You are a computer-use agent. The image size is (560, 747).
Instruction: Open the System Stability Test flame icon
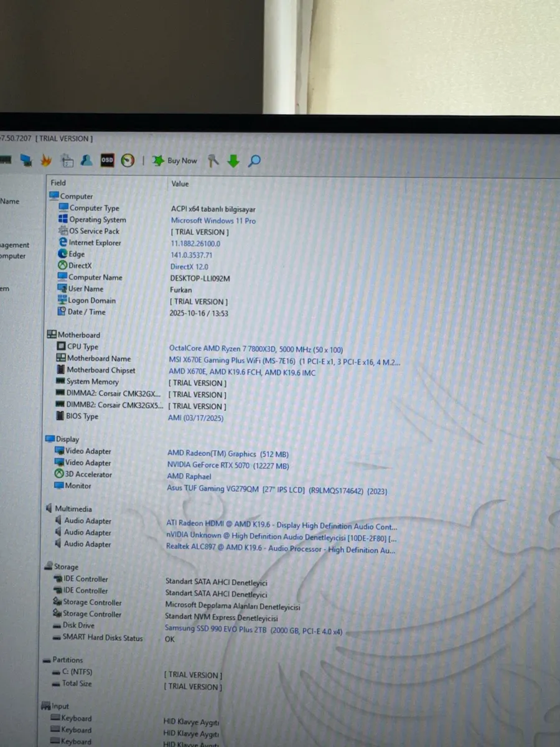click(46, 161)
